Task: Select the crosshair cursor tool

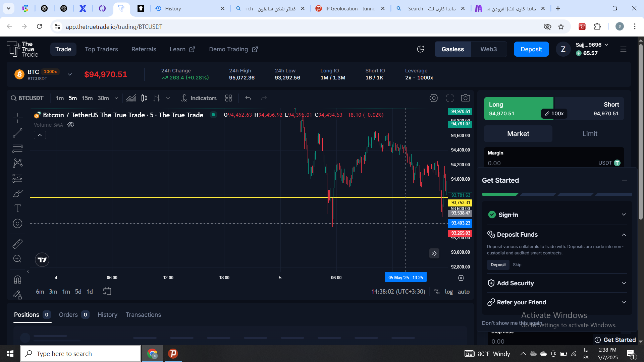Action: (x=18, y=118)
